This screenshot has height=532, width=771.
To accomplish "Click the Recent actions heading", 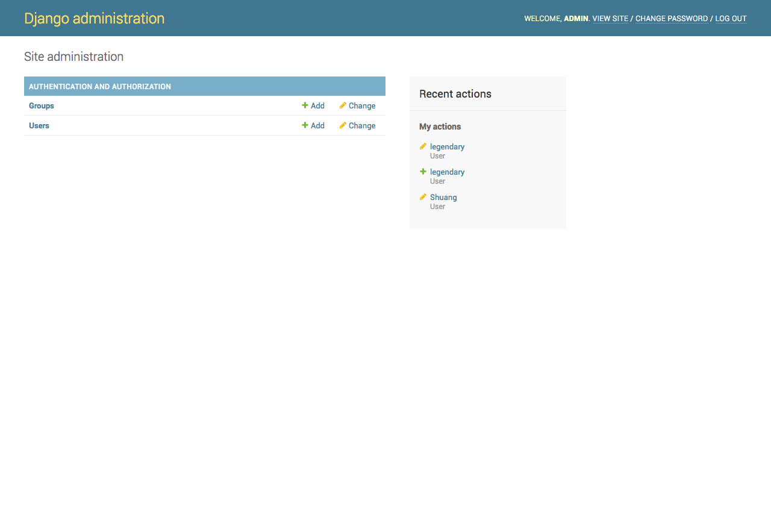I will click(x=455, y=94).
